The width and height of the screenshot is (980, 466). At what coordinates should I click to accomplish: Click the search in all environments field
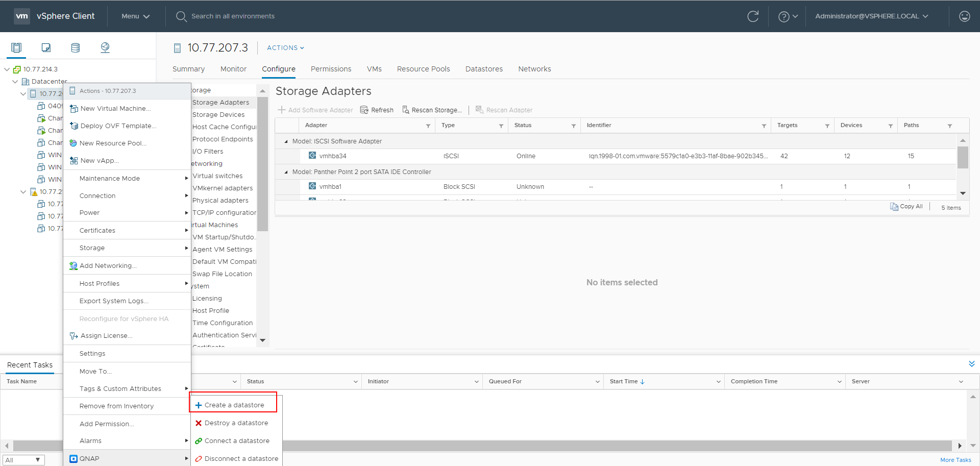tap(233, 16)
